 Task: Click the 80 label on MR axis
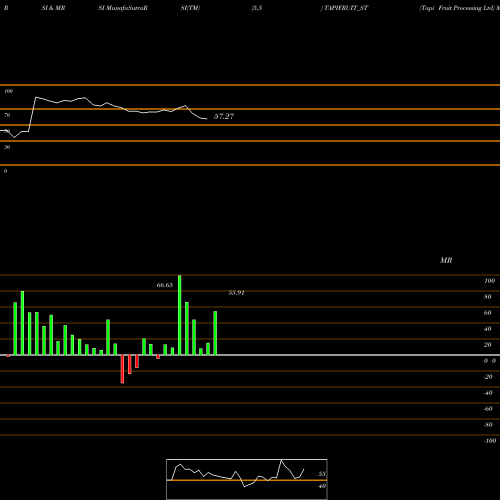(488, 297)
